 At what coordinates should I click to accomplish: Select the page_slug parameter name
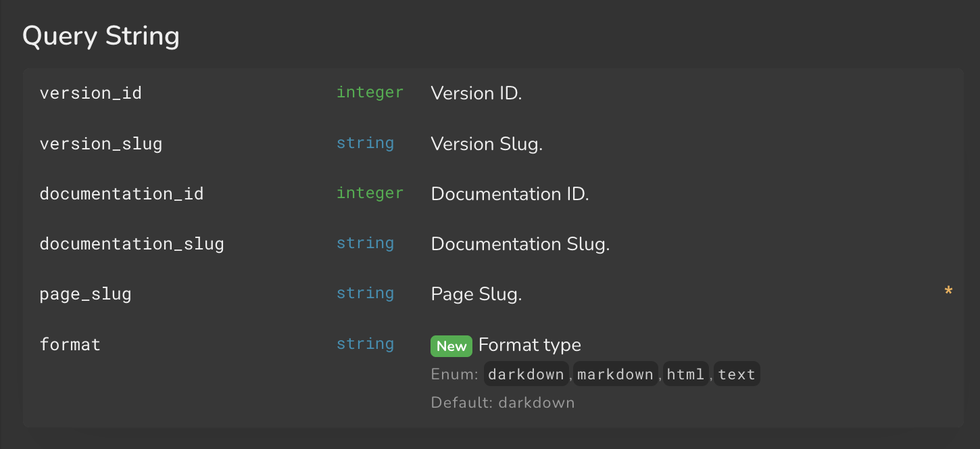[86, 294]
